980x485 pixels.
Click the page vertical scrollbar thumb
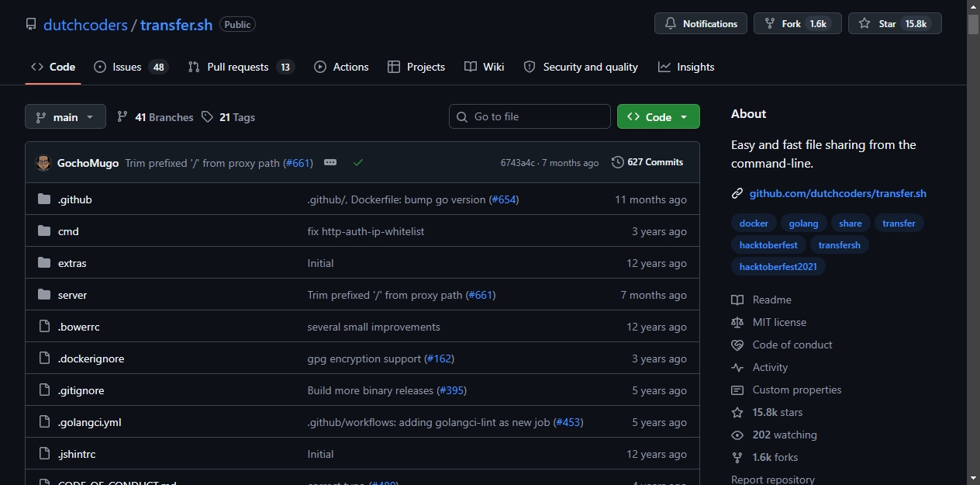coord(973,24)
